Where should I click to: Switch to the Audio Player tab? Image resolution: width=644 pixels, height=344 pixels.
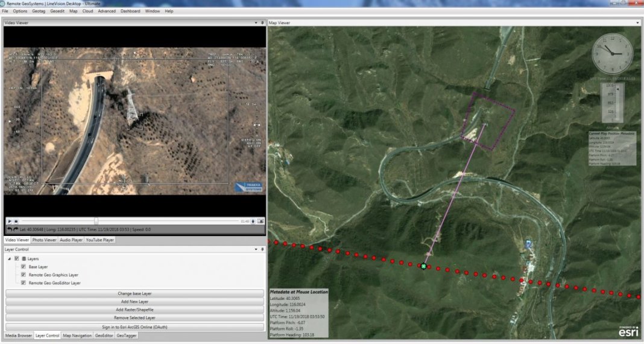71,240
